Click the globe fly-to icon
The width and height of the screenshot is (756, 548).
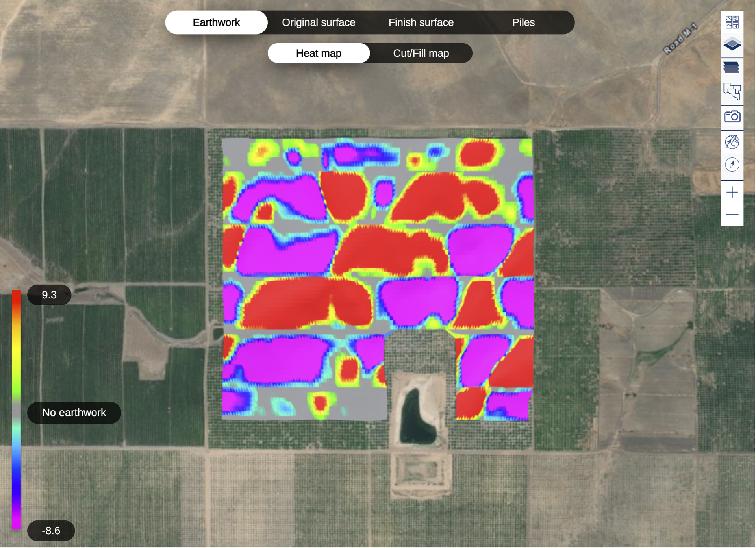tap(732, 142)
